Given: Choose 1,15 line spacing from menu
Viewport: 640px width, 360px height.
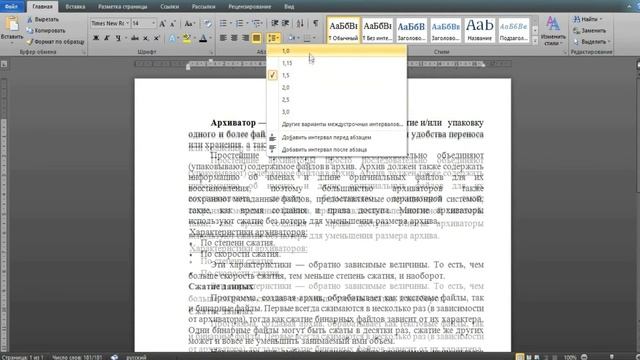Looking at the screenshot, I should [337, 63].
